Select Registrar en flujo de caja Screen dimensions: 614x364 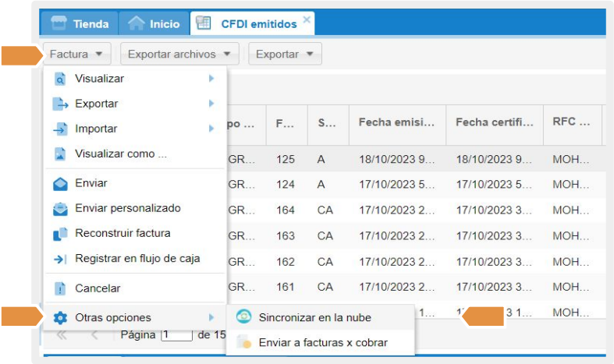137,259
